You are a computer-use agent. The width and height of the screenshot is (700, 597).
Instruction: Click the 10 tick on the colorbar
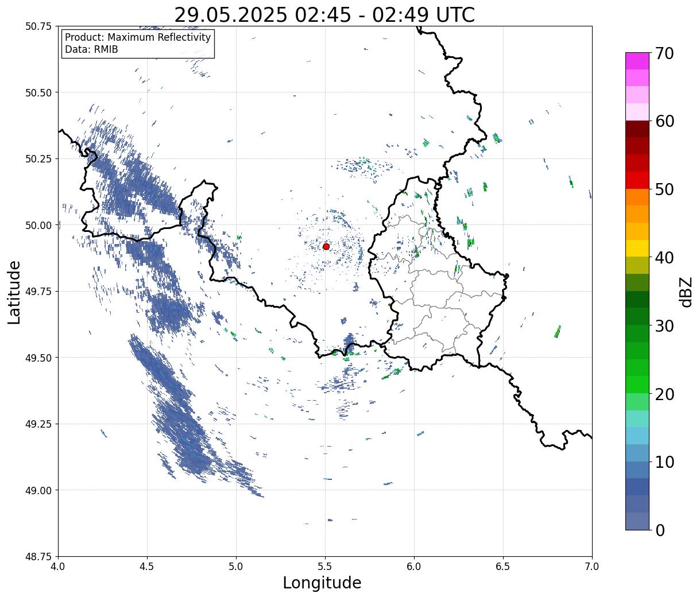click(x=664, y=462)
